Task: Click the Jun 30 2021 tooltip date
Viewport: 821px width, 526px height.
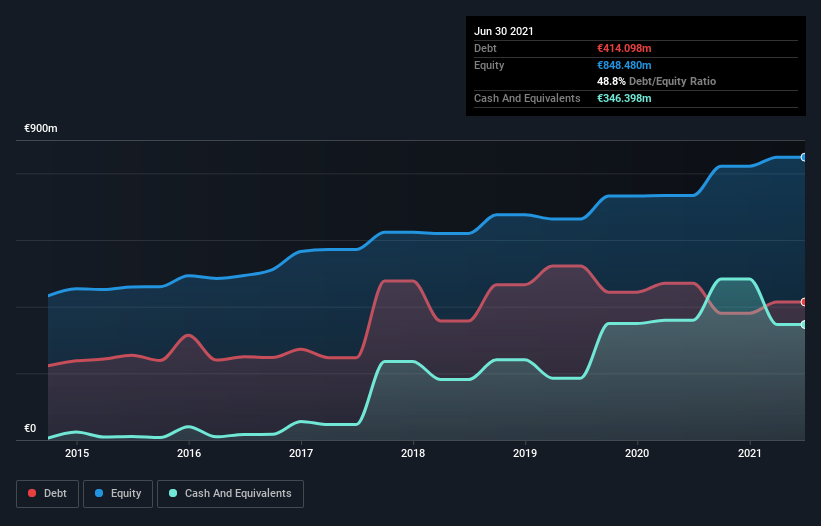Action: [504, 31]
